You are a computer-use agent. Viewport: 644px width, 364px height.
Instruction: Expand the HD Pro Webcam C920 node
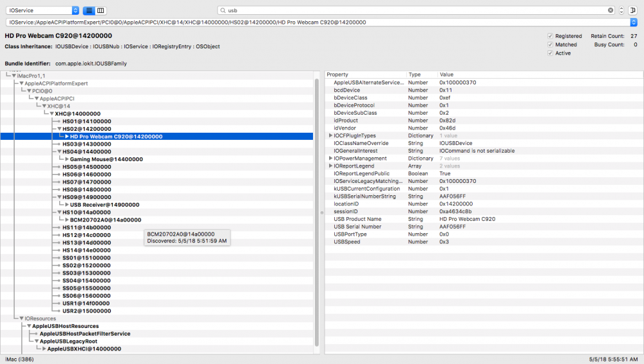coord(66,137)
